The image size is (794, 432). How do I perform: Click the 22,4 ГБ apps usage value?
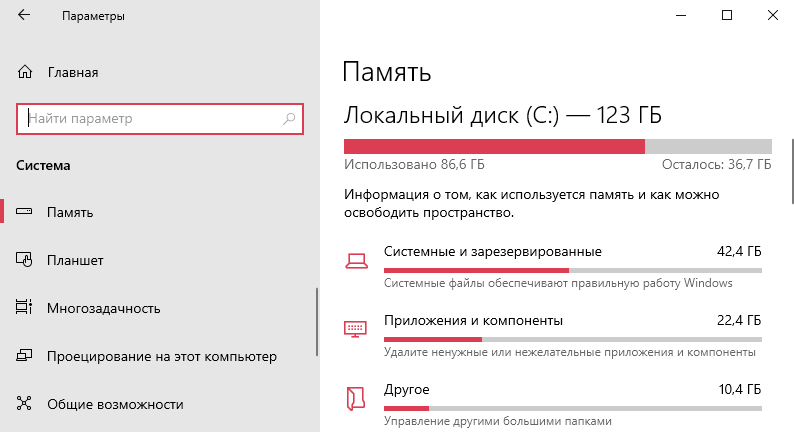pos(739,320)
